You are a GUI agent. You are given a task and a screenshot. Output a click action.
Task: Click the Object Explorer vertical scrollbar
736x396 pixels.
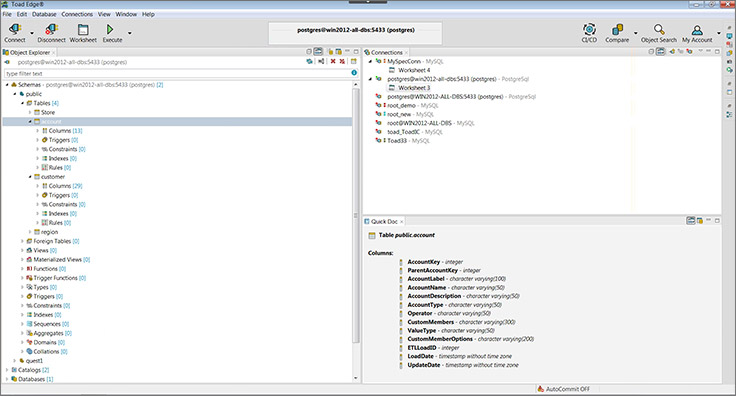[355, 214]
